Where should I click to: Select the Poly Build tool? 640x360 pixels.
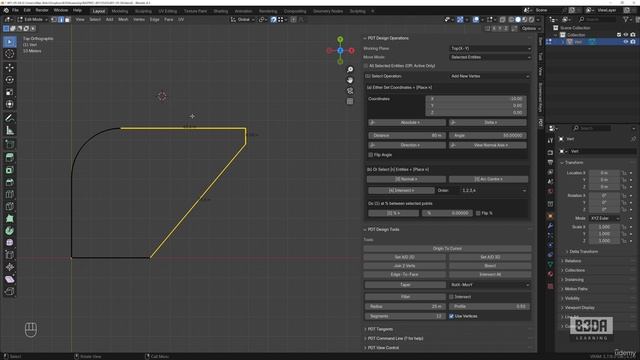(x=9, y=219)
